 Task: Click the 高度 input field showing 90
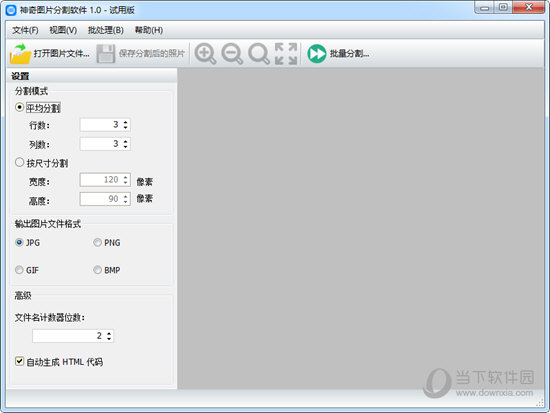coord(105,199)
